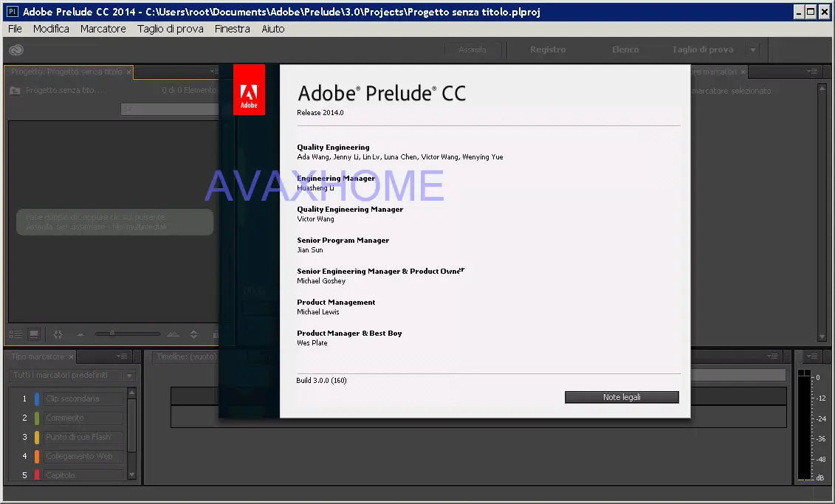Minimize the Prelude window
The height and width of the screenshot is (504, 835).
(x=799, y=12)
